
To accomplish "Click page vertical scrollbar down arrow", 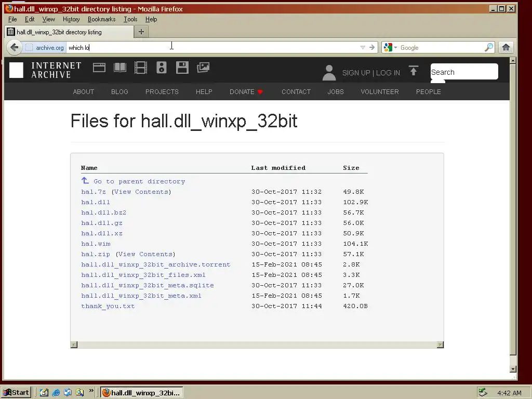I will coord(513,369).
